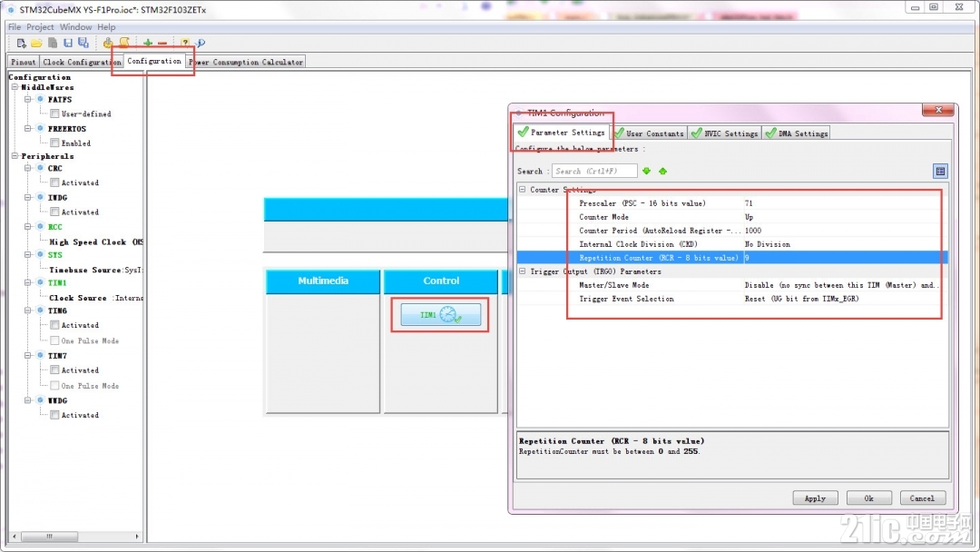The image size is (980, 552).
Task: Click the Generate Report scroll icon
Action: click(x=124, y=43)
